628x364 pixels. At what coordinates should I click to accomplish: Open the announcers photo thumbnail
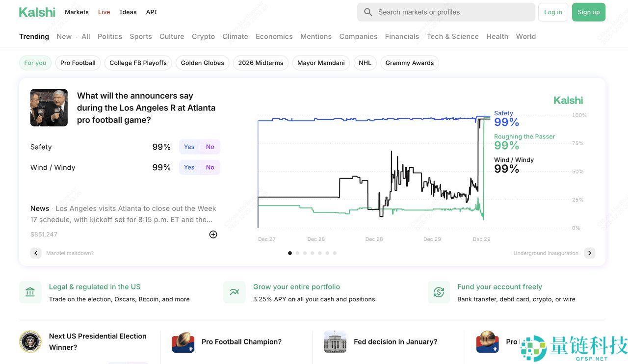[x=49, y=108]
